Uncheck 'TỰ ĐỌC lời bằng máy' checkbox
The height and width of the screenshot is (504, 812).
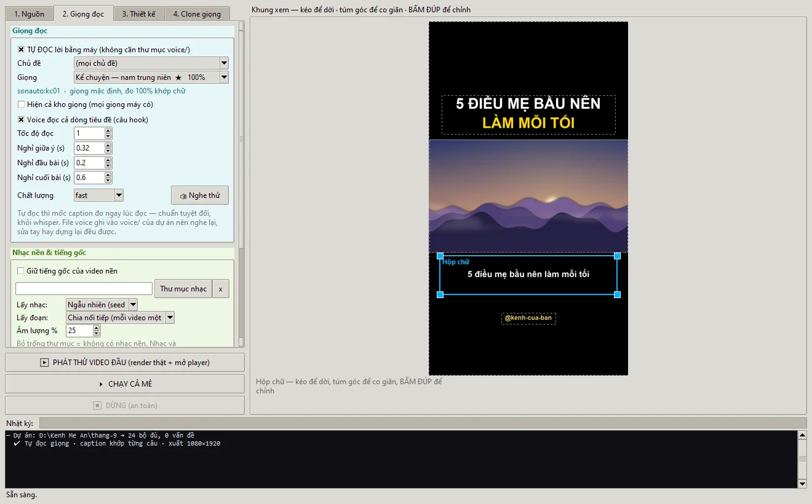click(21, 50)
